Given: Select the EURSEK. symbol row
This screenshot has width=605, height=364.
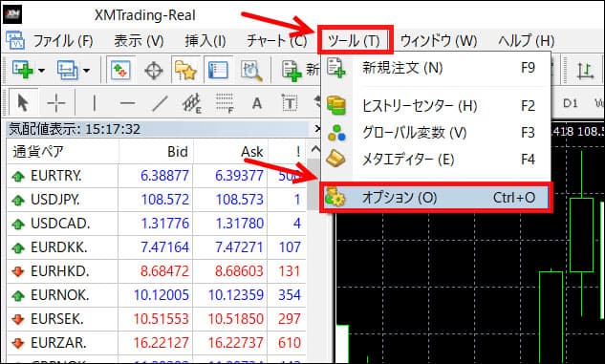Looking at the screenshot, I should 156,319.
